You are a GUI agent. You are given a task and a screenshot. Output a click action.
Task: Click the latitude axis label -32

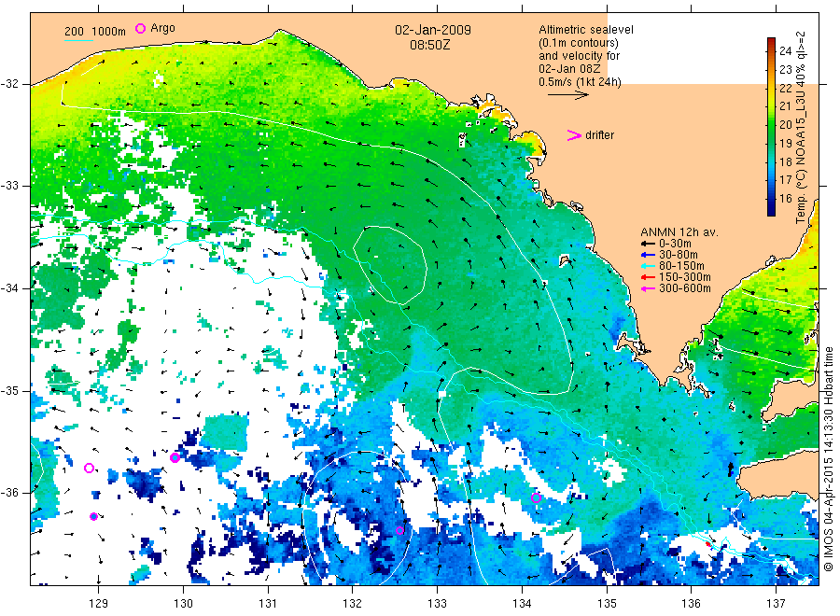pyautogui.click(x=10, y=84)
